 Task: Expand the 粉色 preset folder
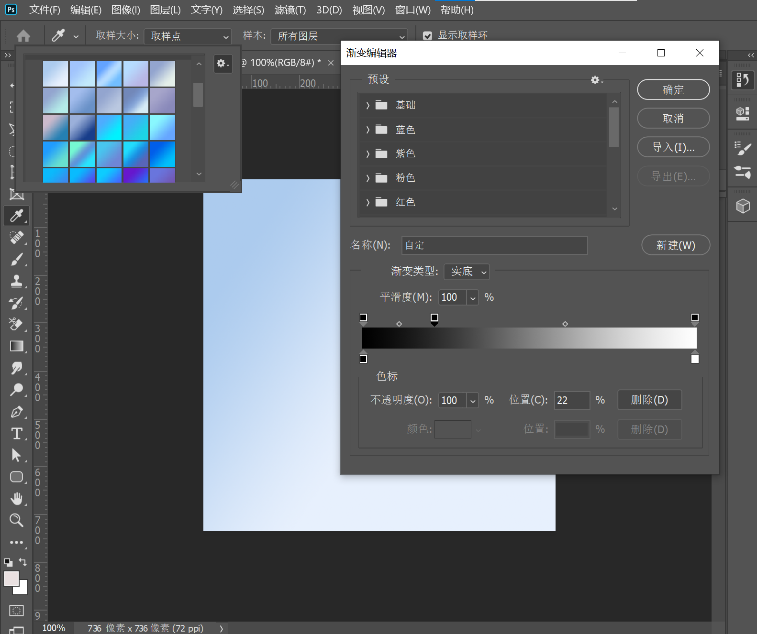(x=367, y=178)
